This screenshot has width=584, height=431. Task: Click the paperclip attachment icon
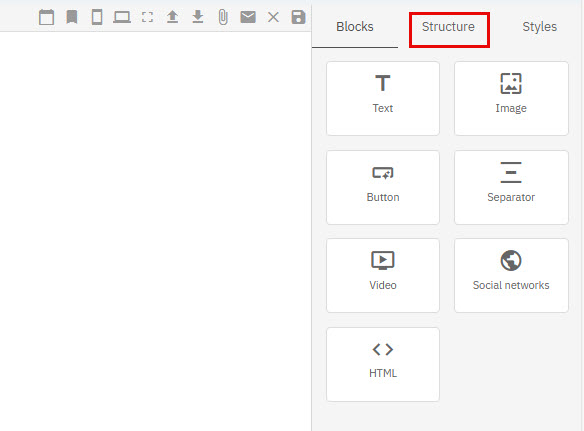[223, 17]
